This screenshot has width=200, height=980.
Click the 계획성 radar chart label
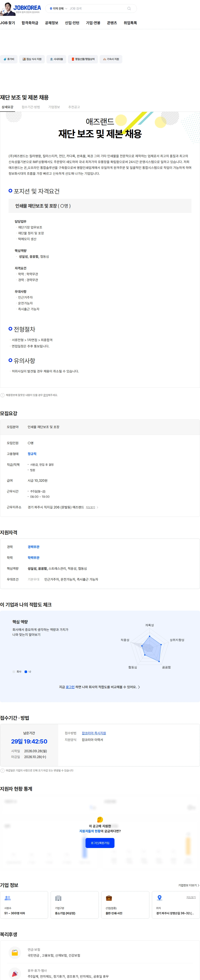pyautogui.click(x=149, y=625)
